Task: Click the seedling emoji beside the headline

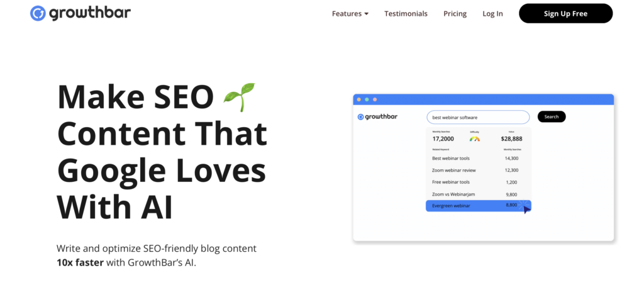Action: point(239,96)
